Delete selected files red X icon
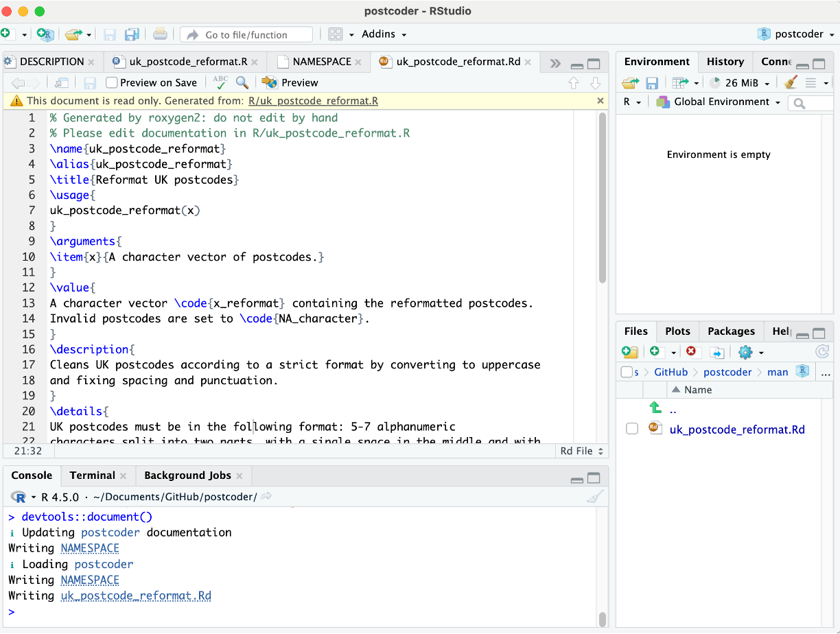This screenshot has height=634, width=840. coord(691,351)
